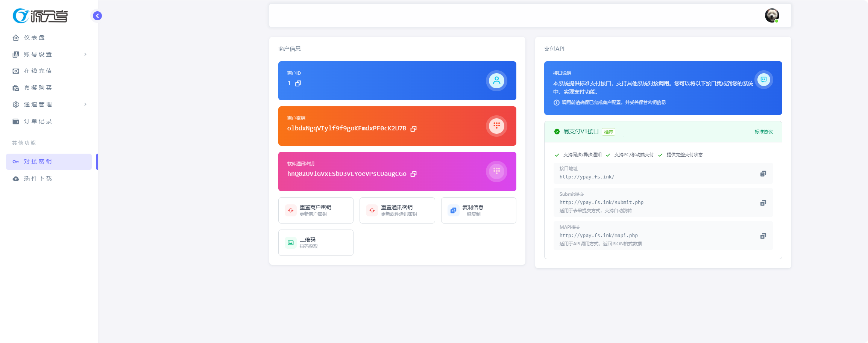This screenshot has width=868, height=343.
Task: Copy the 商户ID value using its copy icon
Action: tap(298, 83)
